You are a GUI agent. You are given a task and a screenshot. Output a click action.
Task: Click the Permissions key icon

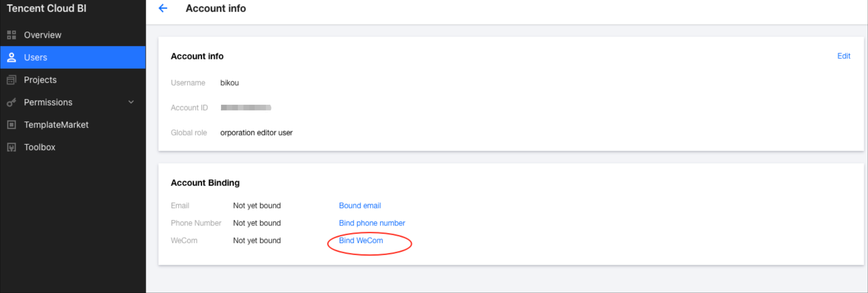[12, 102]
